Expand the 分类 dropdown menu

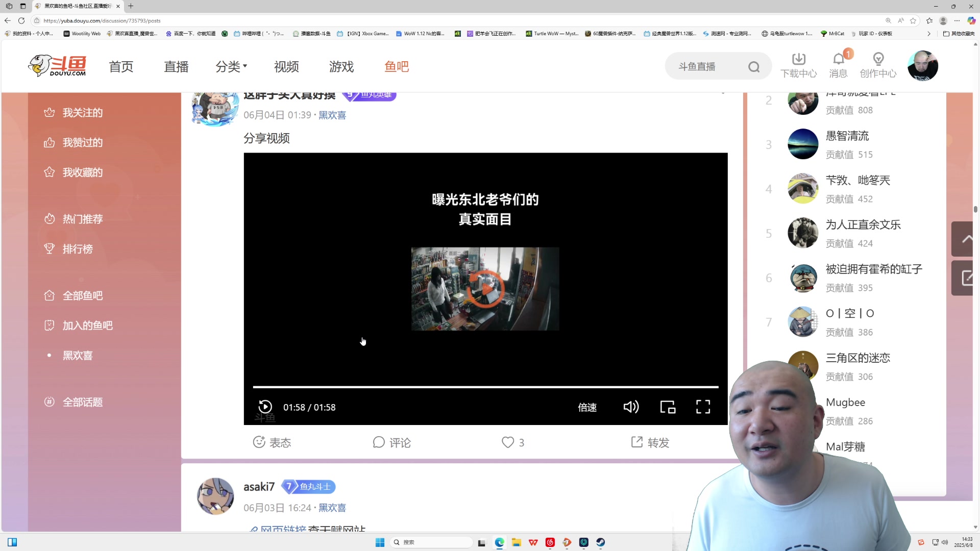pyautogui.click(x=231, y=67)
